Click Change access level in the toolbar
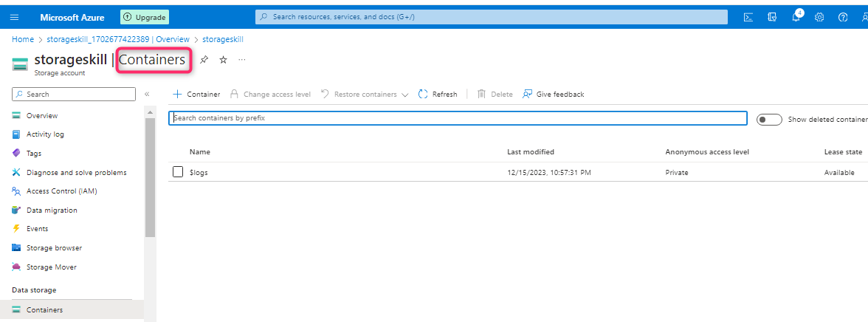 pyautogui.click(x=270, y=95)
